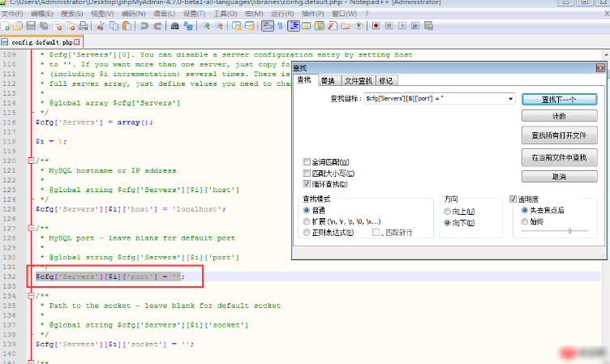The height and width of the screenshot is (364, 610).
Task: Select the 正则表达式 search mode radio
Action: coord(307,233)
